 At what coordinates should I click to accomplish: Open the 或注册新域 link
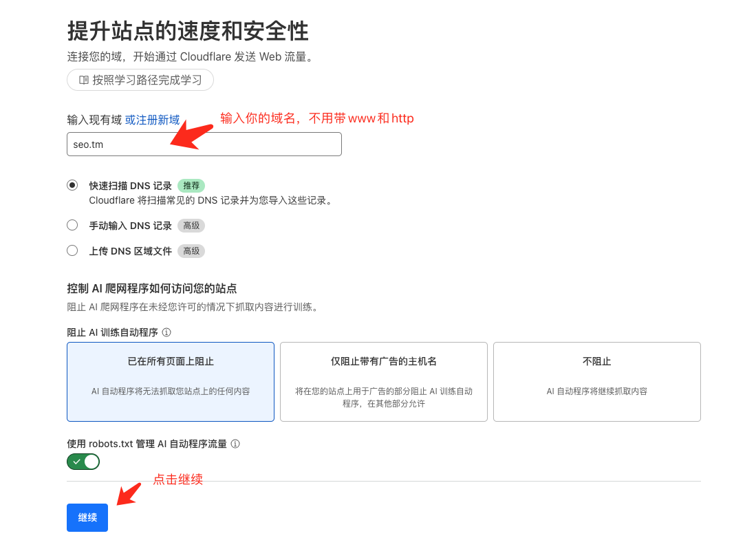pos(152,119)
